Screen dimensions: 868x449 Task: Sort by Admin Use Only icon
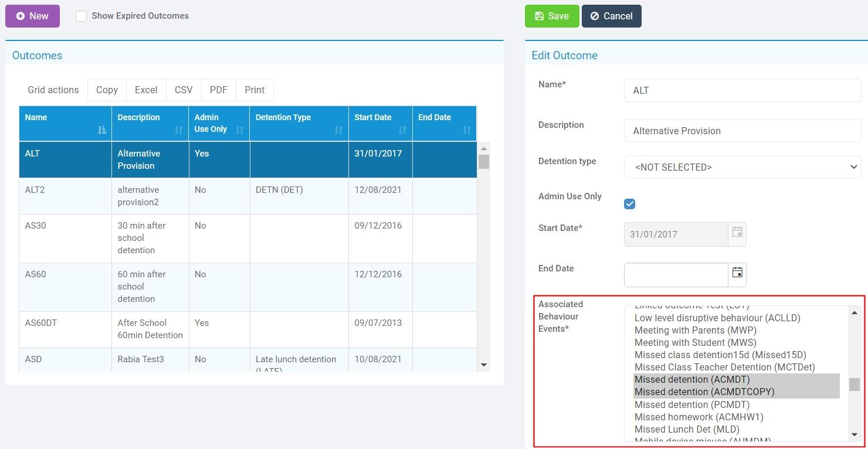(x=239, y=130)
